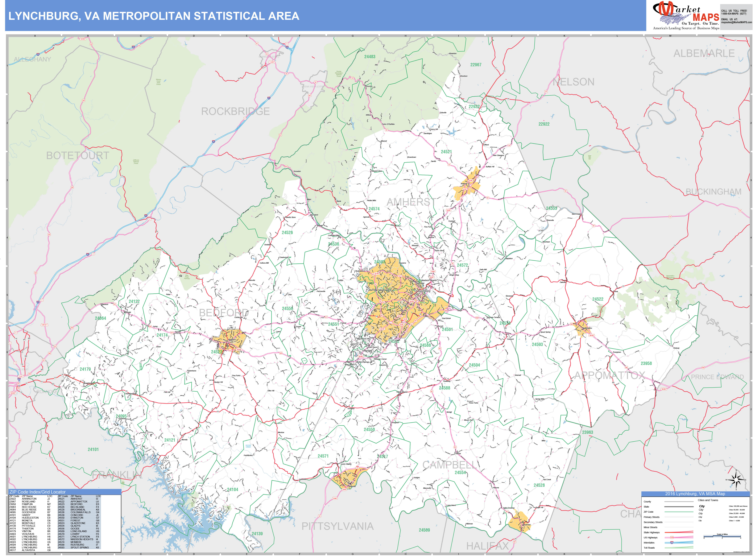Viewport: 756px width, 556px height.
Task: Click the PITTSYLVANIA county label on the map
Action: (337, 526)
